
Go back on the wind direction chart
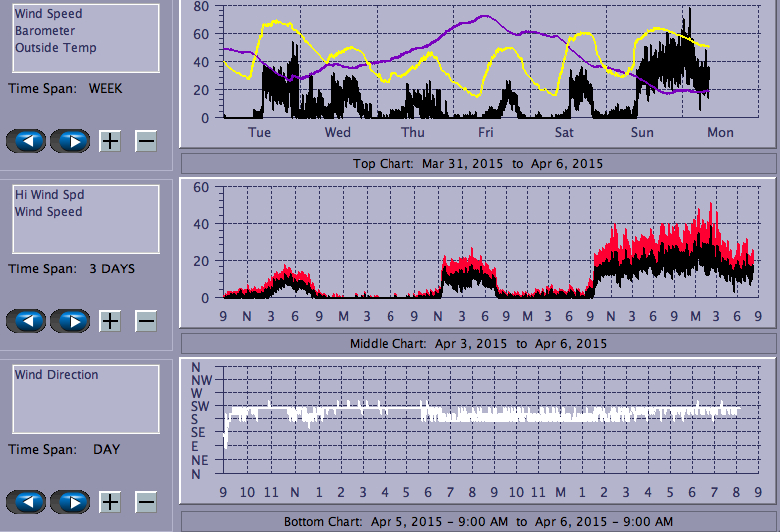(x=26, y=502)
